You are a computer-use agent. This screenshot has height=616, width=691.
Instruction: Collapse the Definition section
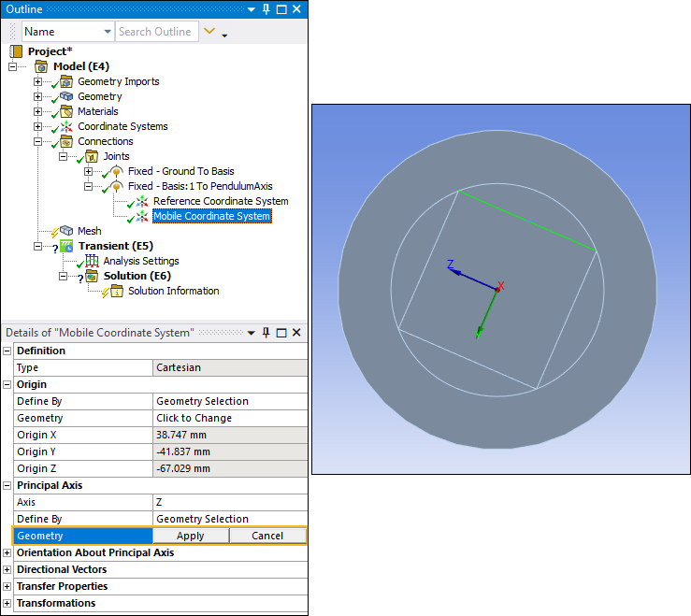coord(7,351)
